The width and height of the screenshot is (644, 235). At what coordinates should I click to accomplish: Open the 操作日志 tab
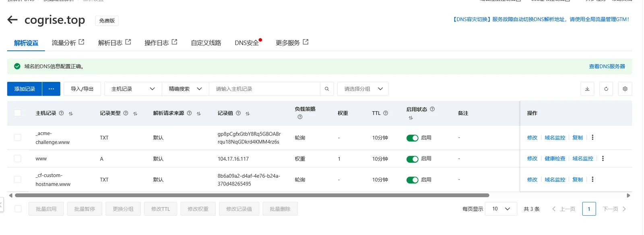(x=161, y=43)
